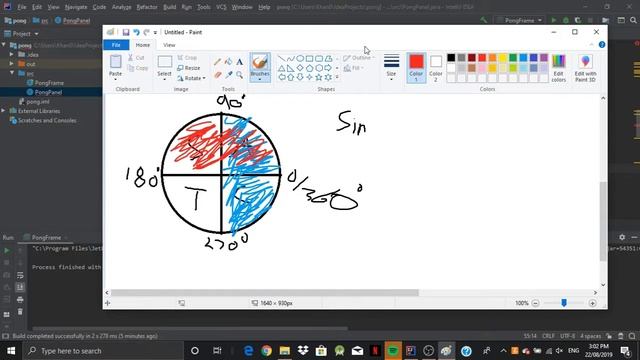Viewport: 640px width, 360px height.
Task: Rerun using Run panel green play icon
Action: pyautogui.click(x=7, y=250)
